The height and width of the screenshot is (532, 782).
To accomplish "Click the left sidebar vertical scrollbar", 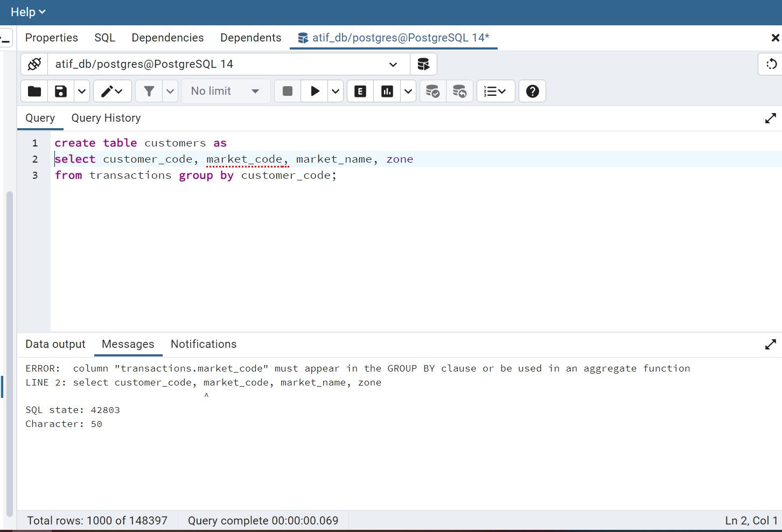I will coord(9,354).
